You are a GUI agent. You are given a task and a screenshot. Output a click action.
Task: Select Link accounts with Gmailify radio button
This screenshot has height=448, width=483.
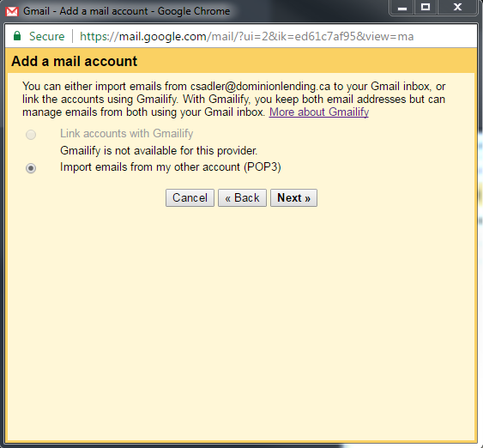point(31,135)
